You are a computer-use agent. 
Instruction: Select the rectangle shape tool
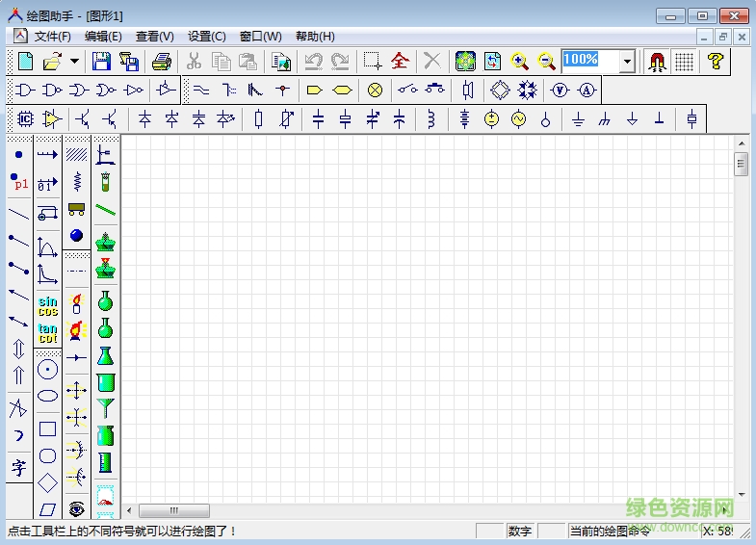[47, 428]
